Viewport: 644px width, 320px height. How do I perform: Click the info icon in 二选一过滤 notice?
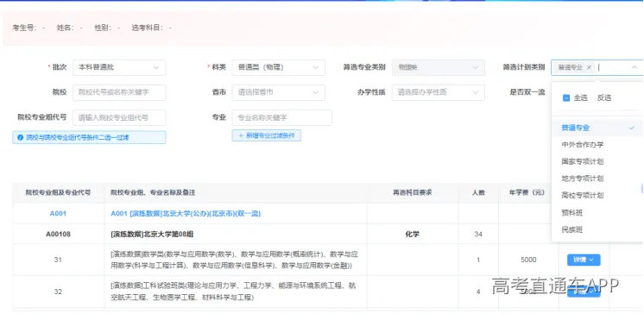(x=21, y=138)
